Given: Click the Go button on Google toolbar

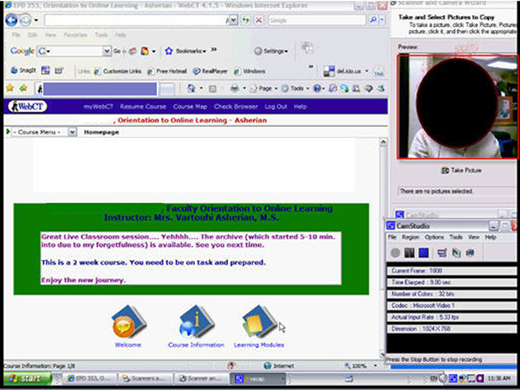Looking at the screenshot, I should 117,51.
